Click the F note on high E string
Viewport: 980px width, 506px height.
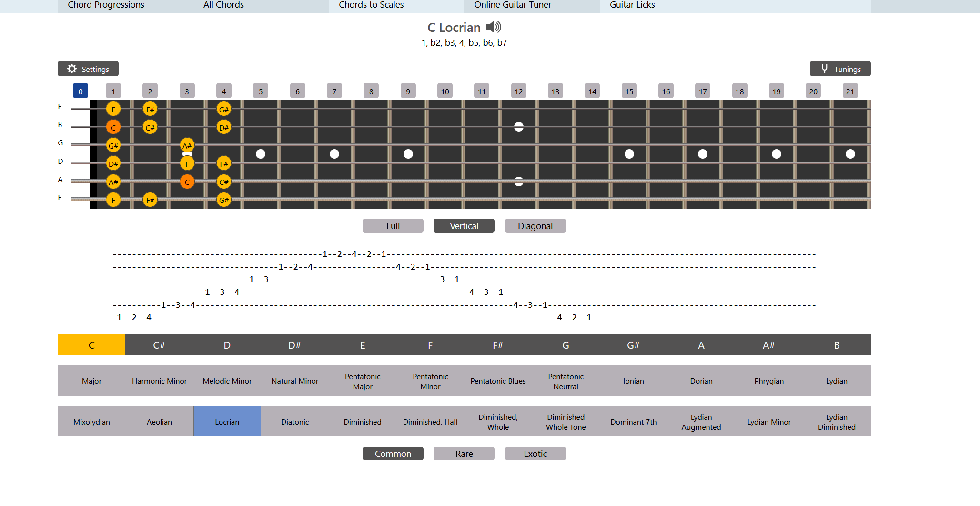tap(113, 109)
